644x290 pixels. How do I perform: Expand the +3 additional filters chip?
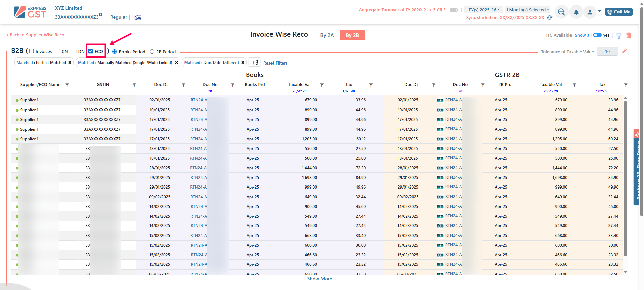pyautogui.click(x=255, y=63)
